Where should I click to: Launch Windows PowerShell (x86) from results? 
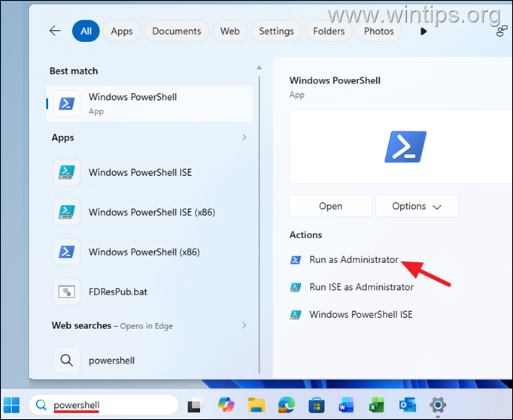pos(150,252)
